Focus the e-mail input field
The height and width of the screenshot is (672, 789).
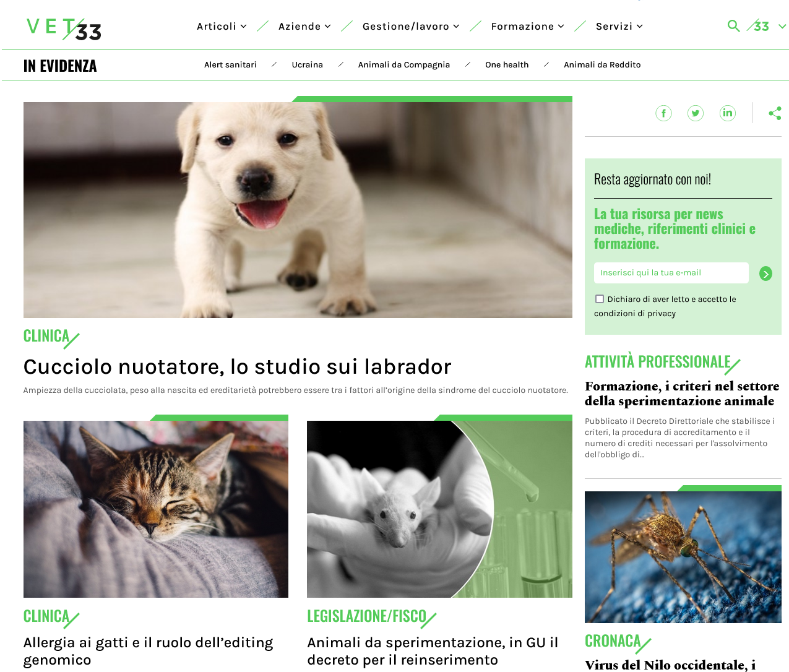point(671,273)
